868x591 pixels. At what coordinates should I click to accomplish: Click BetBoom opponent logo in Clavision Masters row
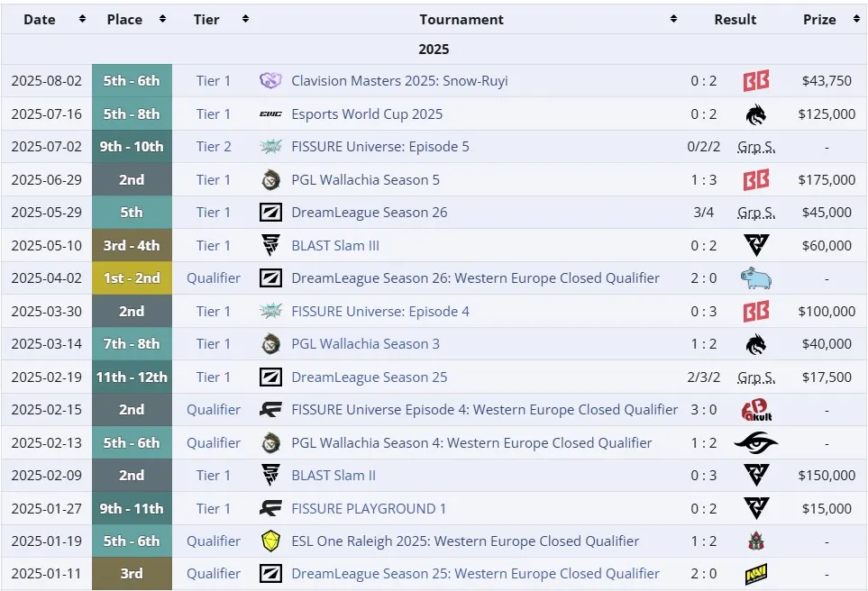[756, 81]
